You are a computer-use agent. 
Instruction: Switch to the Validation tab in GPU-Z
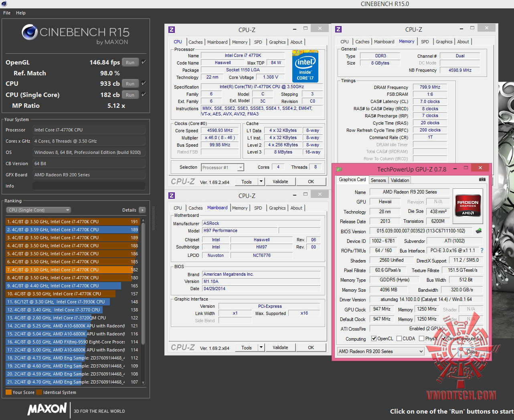pos(400,180)
